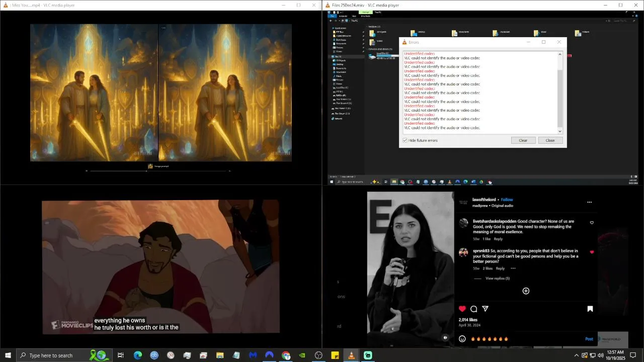Reply to sprsnk83's comment

coord(500,268)
